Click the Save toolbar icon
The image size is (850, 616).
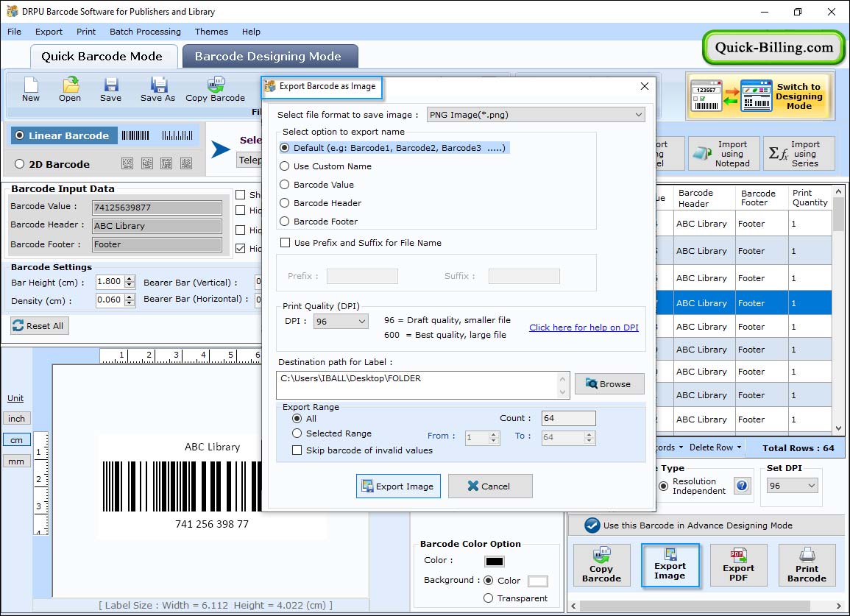110,90
